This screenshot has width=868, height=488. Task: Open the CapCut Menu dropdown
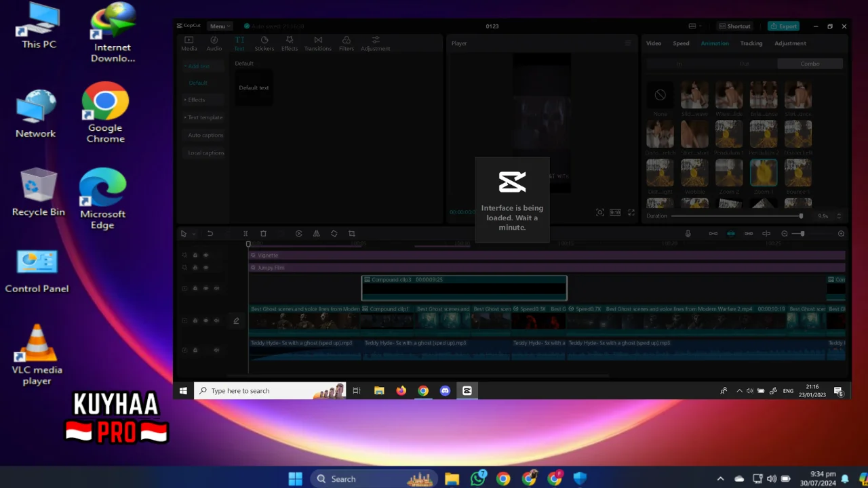pos(220,26)
